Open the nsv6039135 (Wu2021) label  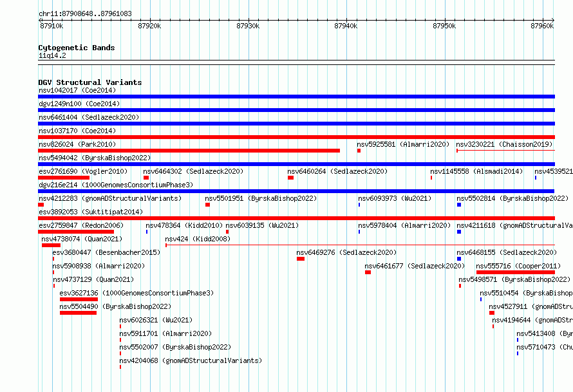pyautogui.click(x=262, y=225)
